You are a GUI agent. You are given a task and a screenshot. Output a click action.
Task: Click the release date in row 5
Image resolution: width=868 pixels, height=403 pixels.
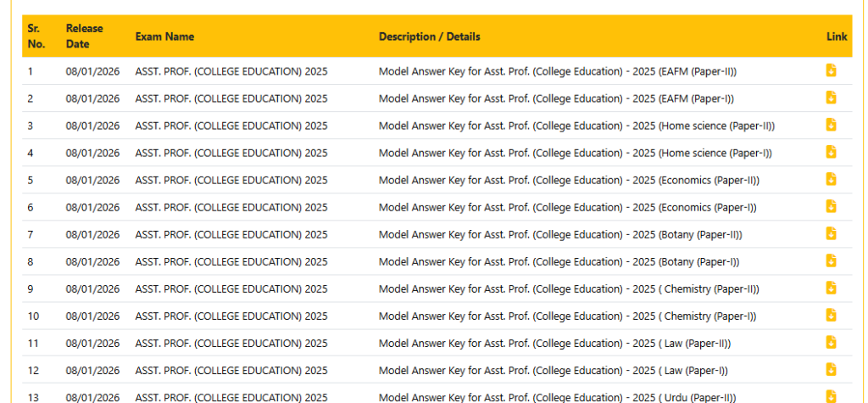[92, 180]
